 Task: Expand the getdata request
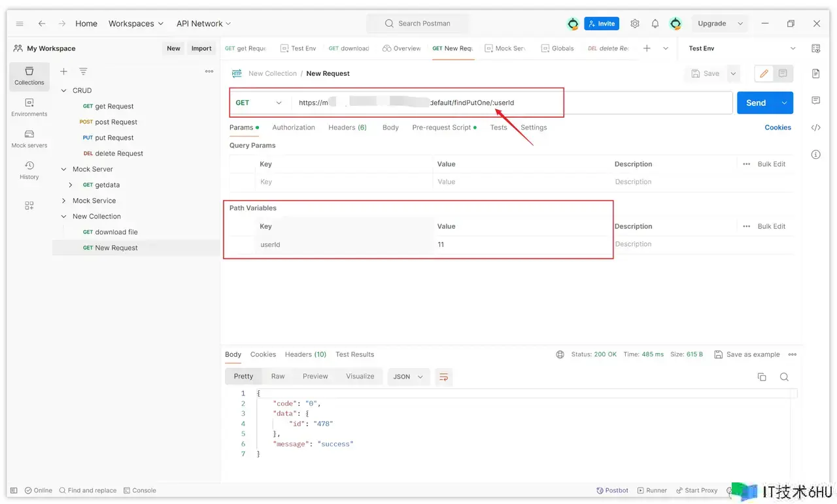71,185
